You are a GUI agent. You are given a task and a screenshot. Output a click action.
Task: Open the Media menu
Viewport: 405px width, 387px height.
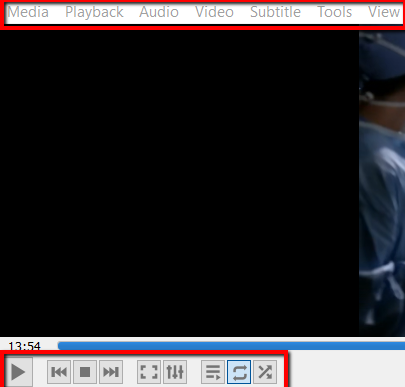pyautogui.click(x=28, y=12)
